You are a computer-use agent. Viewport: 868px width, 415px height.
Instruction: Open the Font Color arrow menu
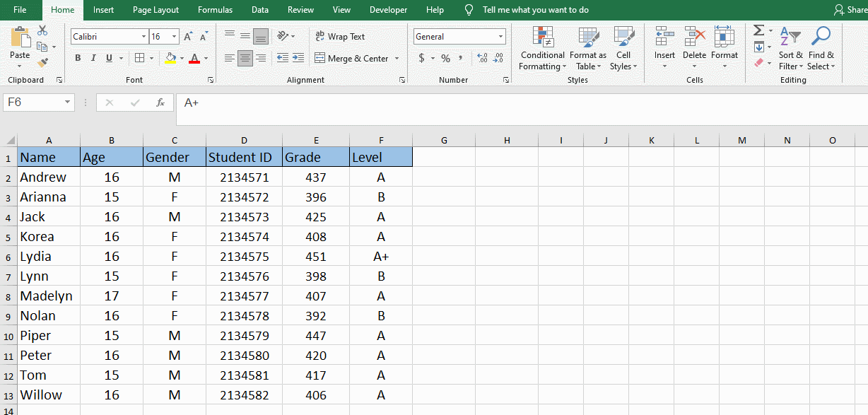pyautogui.click(x=206, y=58)
